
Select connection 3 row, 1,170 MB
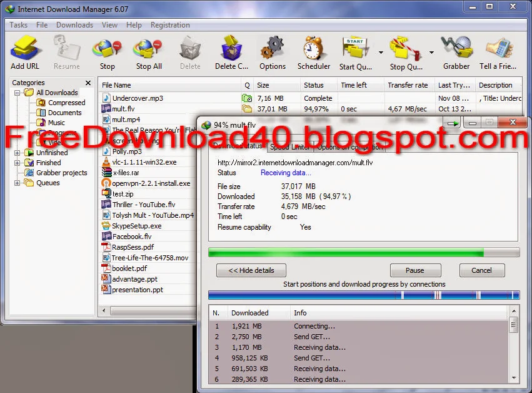pos(359,347)
